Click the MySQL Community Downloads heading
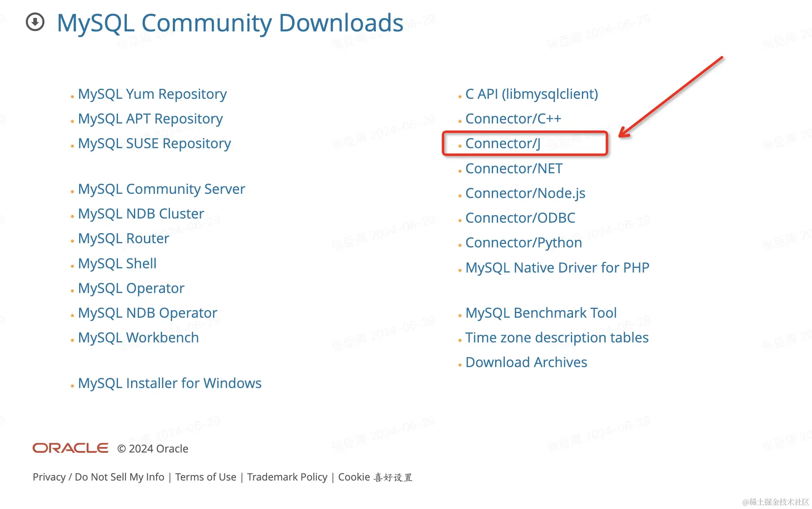This screenshot has width=812, height=509. [x=230, y=23]
